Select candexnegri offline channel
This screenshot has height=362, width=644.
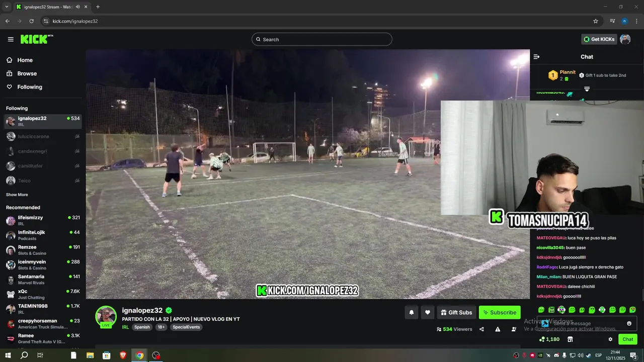(x=43, y=151)
